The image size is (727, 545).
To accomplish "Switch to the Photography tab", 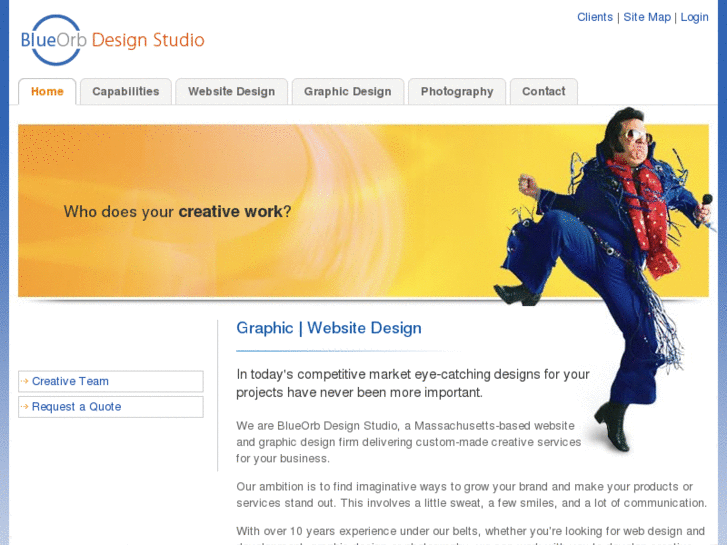I will click(457, 91).
